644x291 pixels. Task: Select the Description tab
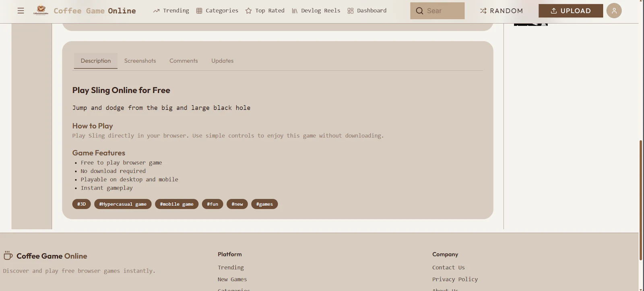coord(96,61)
